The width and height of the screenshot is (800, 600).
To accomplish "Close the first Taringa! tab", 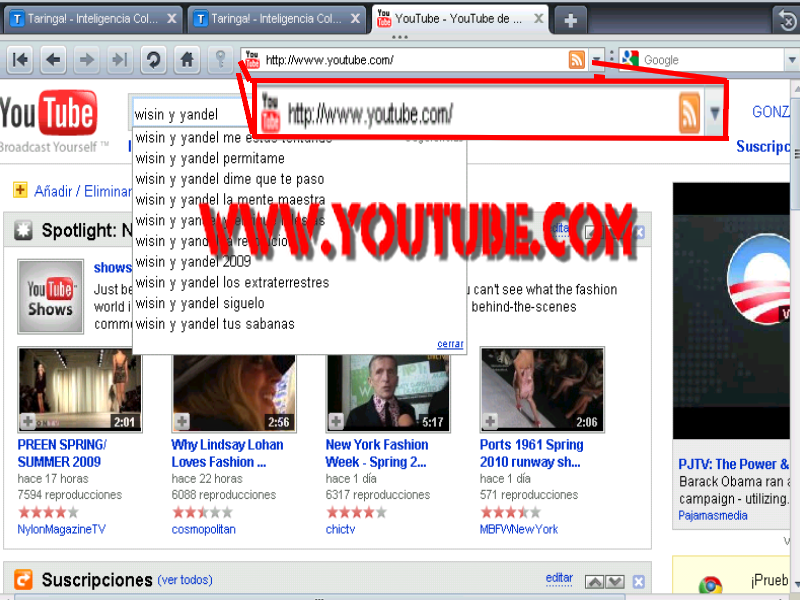I will tap(172, 18).
